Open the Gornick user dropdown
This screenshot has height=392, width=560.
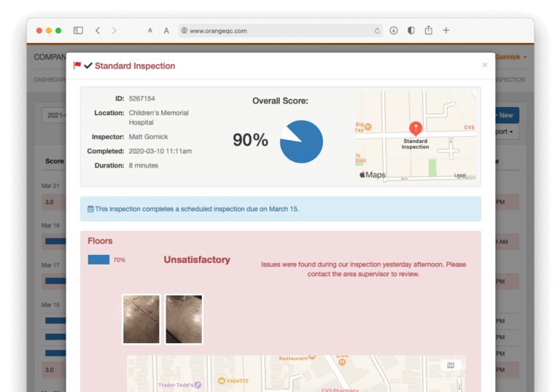[x=510, y=57]
